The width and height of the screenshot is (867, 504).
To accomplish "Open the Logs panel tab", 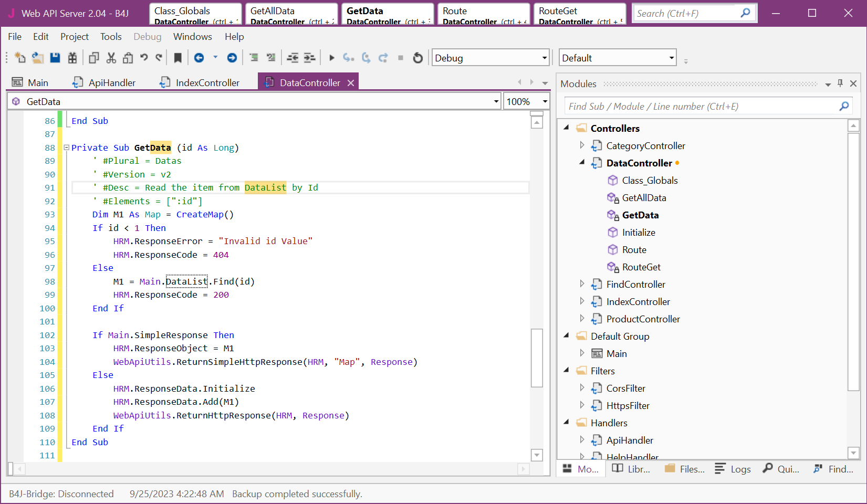I will coord(733,469).
